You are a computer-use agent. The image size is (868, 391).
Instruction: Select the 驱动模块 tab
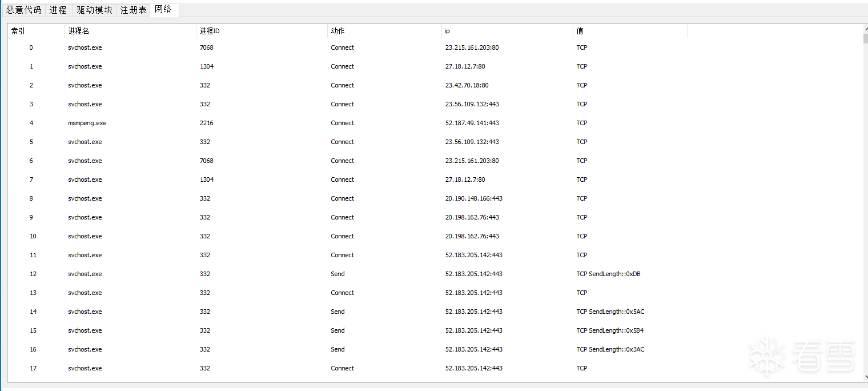[94, 10]
